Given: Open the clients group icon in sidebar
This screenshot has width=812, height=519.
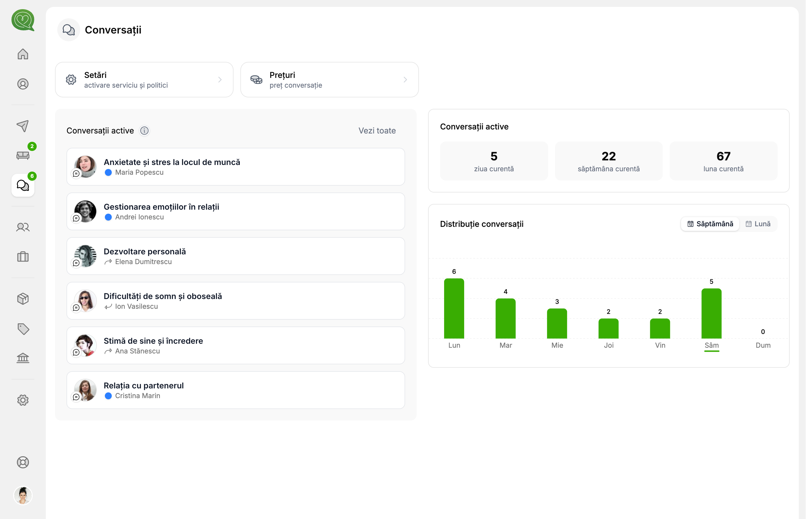Looking at the screenshot, I should pyautogui.click(x=23, y=227).
